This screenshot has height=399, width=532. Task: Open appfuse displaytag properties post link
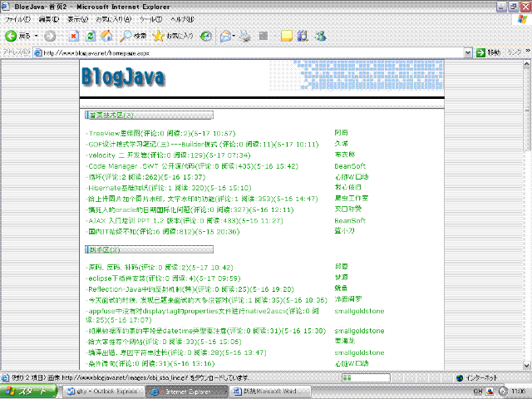(x=203, y=316)
